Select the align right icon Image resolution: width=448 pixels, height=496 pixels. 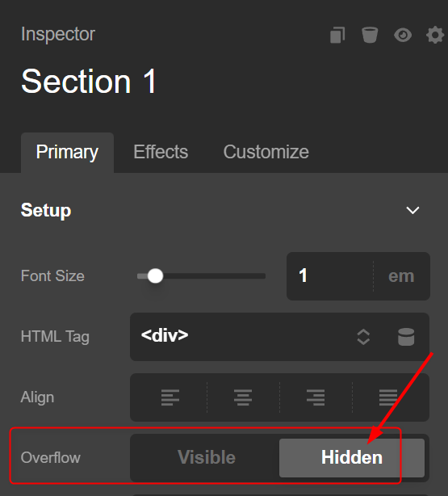[x=316, y=397]
